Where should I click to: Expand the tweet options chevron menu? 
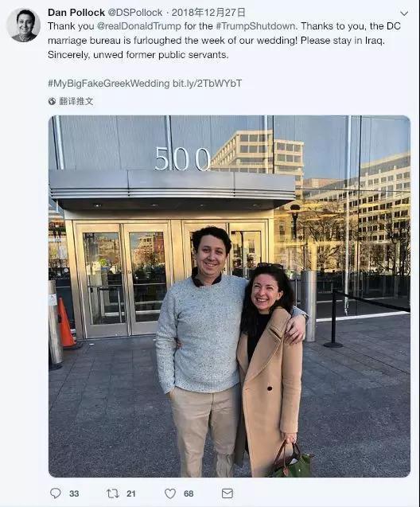[x=404, y=14]
